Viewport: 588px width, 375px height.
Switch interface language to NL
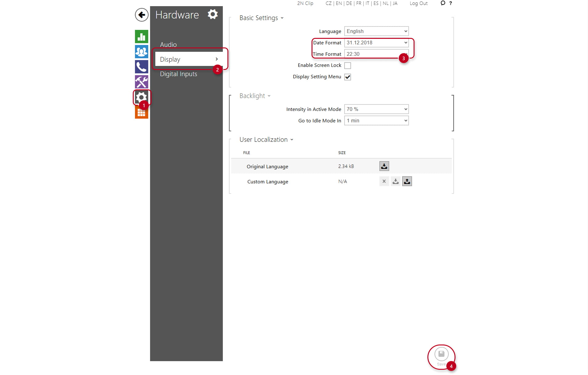(x=386, y=3)
